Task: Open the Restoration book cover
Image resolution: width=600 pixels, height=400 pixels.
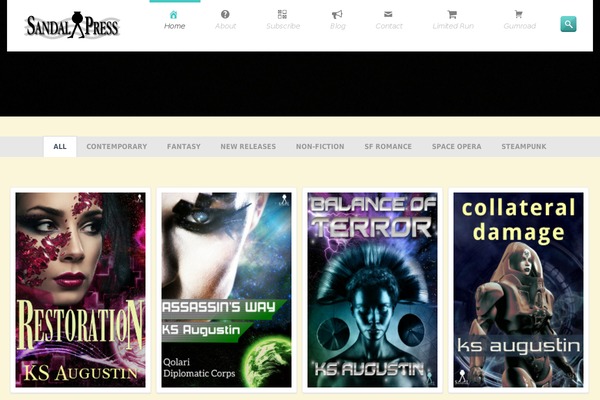Action: (x=80, y=290)
